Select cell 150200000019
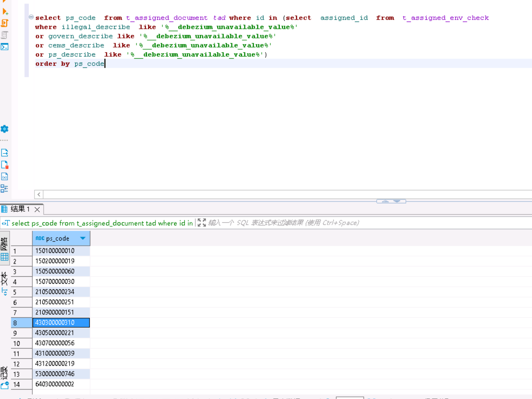Image resolution: width=532 pixels, height=399 pixels. [x=61, y=261]
